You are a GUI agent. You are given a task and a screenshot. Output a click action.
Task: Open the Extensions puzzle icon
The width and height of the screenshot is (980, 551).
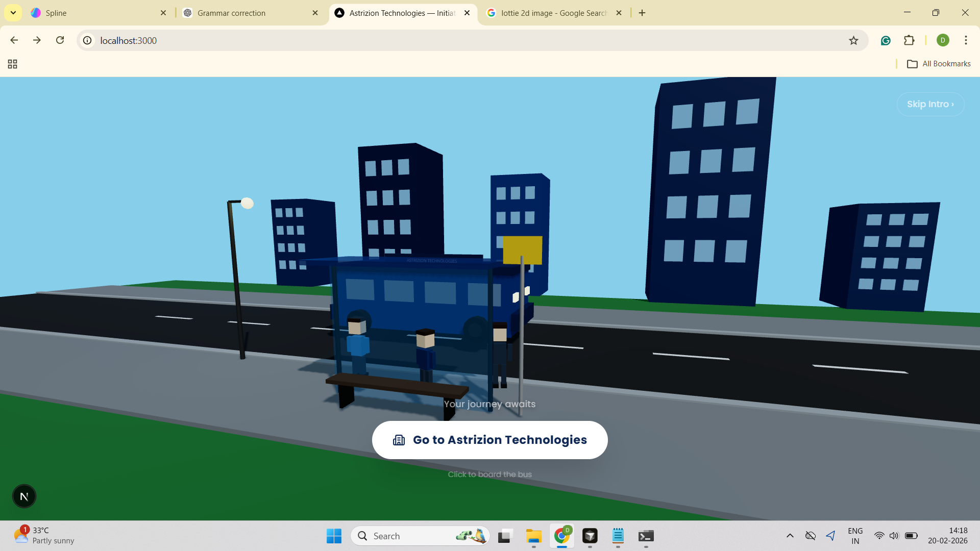909,40
